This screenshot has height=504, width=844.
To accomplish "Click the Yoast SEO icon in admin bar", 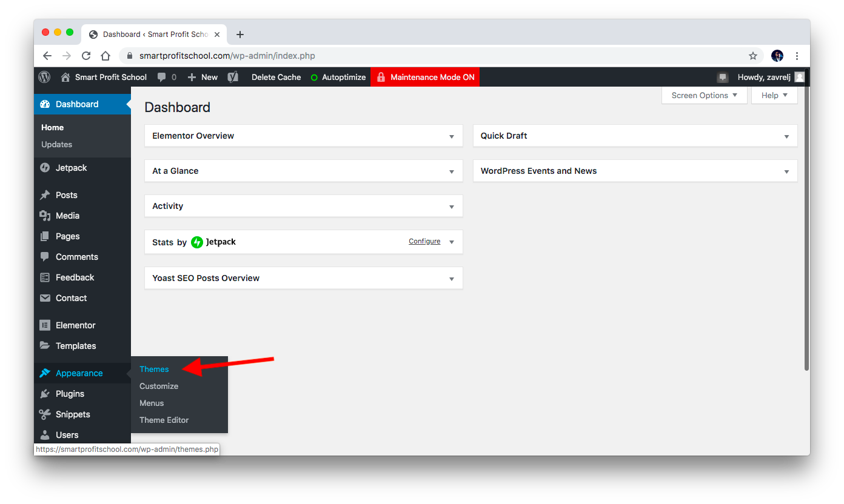I will click(x=233, y=77).
